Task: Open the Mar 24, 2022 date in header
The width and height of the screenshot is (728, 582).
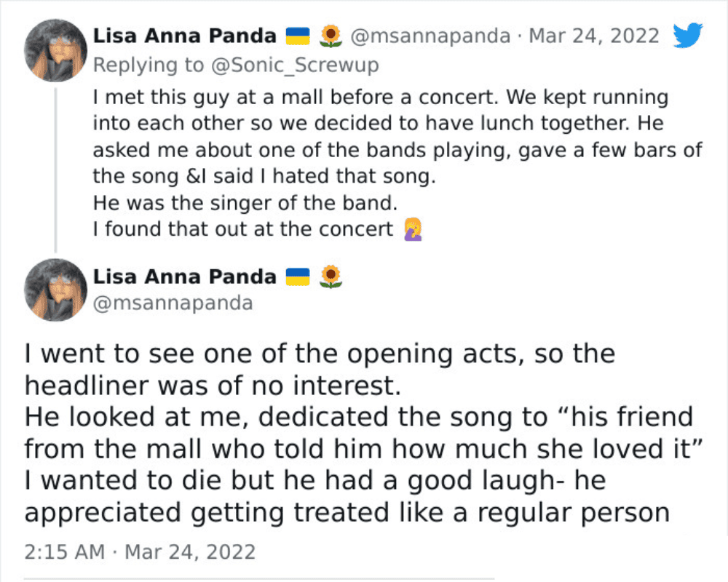Action: 594,36
